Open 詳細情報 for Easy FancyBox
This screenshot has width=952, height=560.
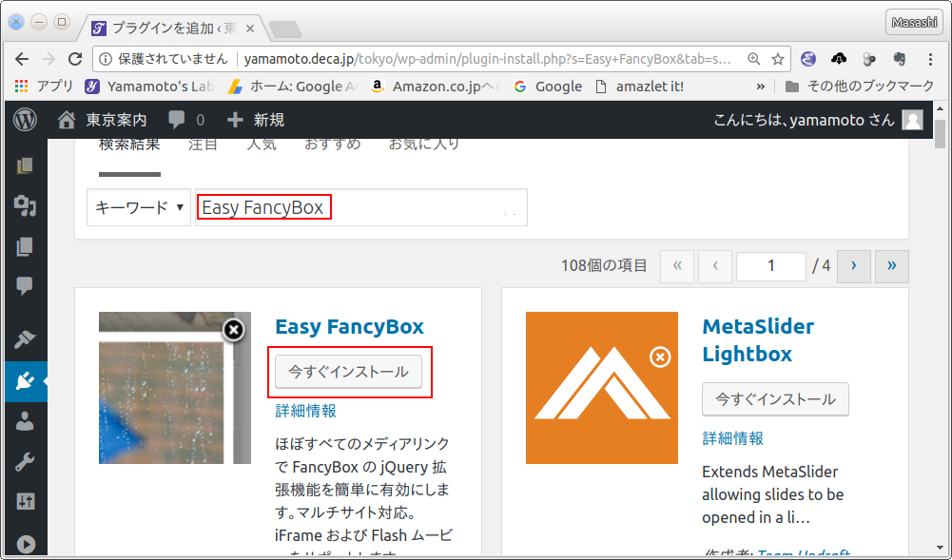click(x=305, y=411)
